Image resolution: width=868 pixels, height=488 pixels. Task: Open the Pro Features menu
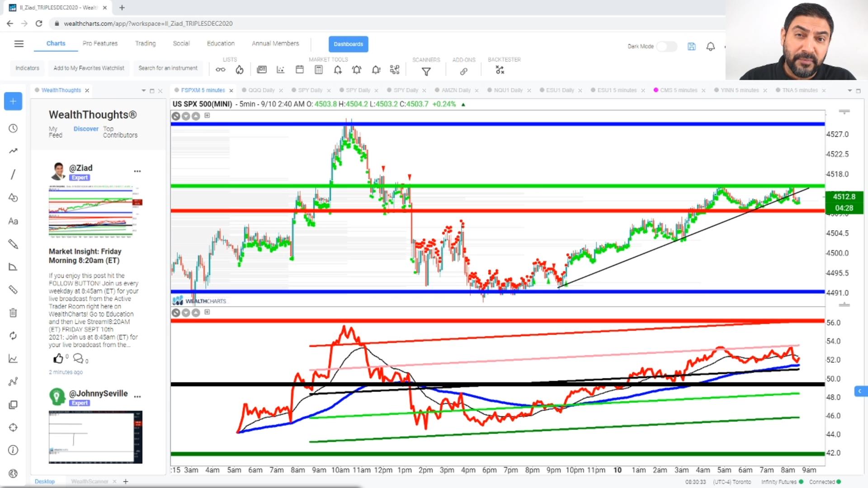(100, 43)
